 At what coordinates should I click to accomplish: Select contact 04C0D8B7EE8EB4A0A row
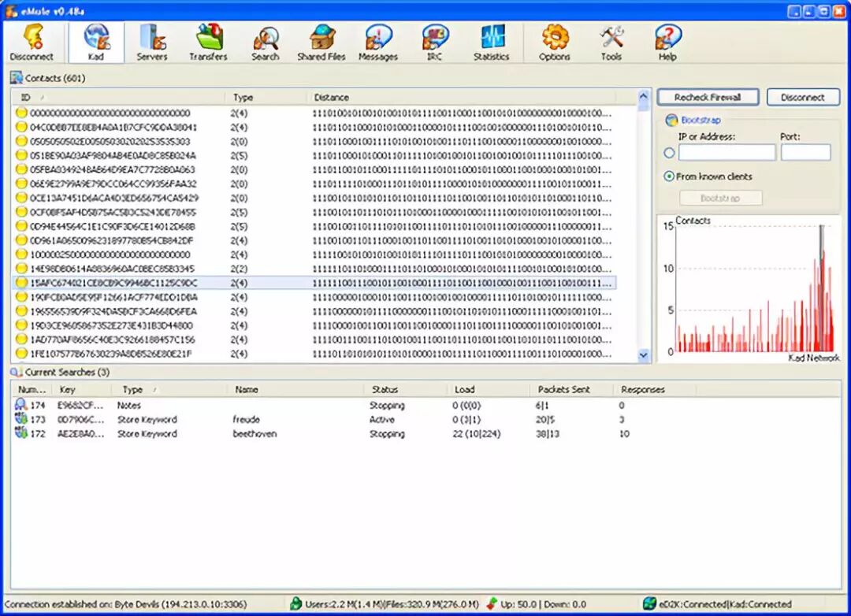tap(314, 127)
